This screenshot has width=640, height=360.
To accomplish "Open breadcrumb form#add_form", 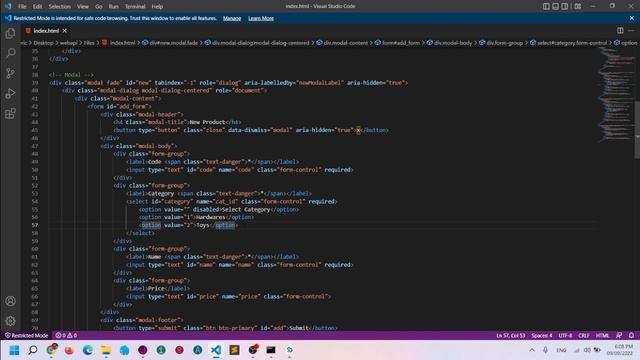I will (x=397, y=43).
